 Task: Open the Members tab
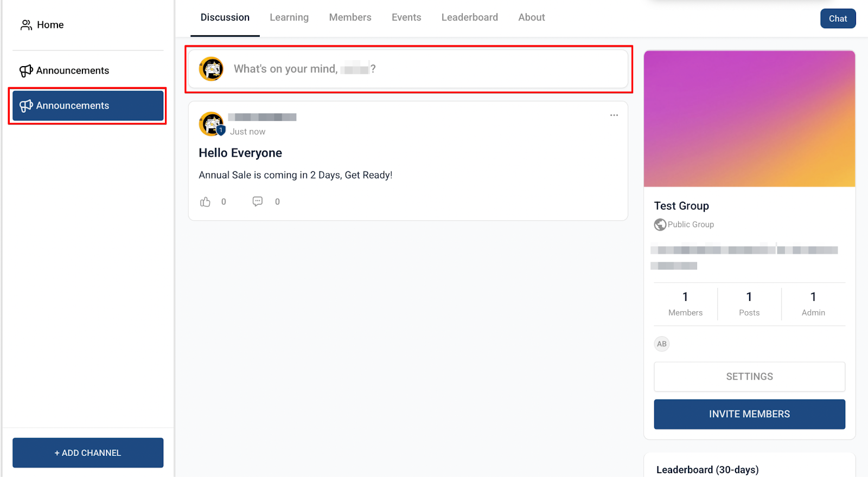[x=350, y=17]
